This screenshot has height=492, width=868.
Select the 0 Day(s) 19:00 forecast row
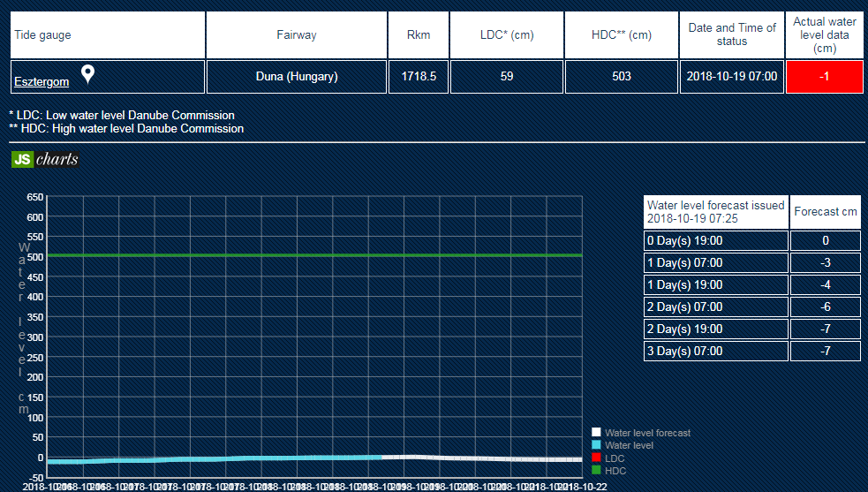coord(716,240)
